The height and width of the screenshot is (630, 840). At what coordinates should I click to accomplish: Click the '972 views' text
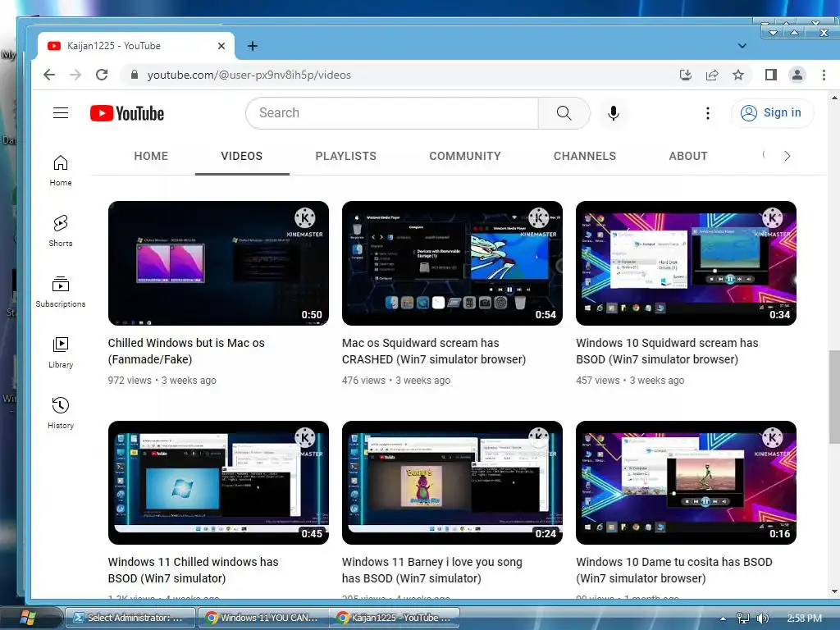pyautogui.click(x=130, y=381)
